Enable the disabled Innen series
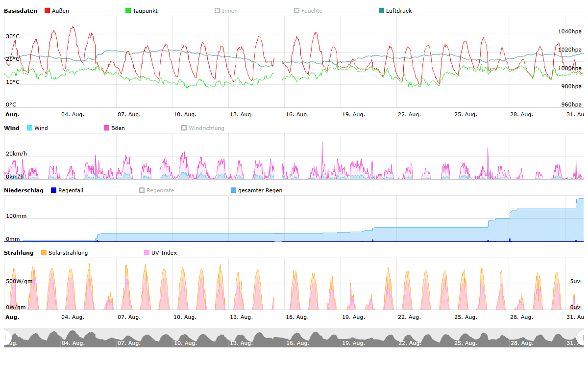The width and height of the screenshot is (588, 368). coord(226,11)
